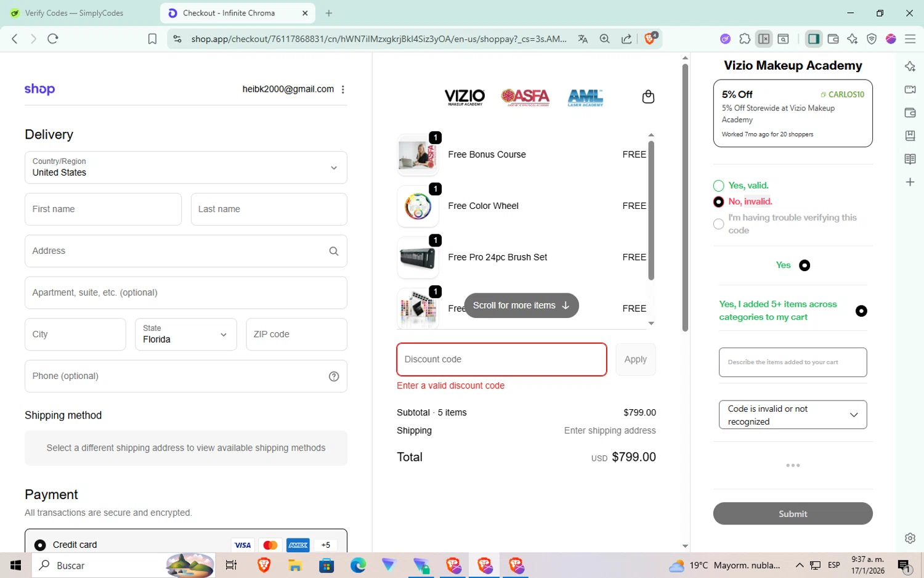924x578 pixels.
Task: Click the VIZIO Makeup Academy logo
Action: (465, 97)
